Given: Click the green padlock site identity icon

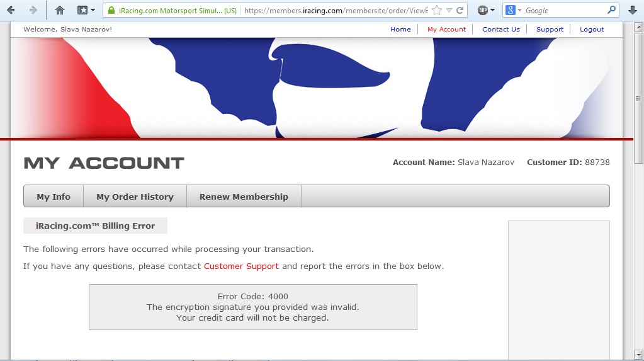Looking at the screenshot, I should click(111, 11).
